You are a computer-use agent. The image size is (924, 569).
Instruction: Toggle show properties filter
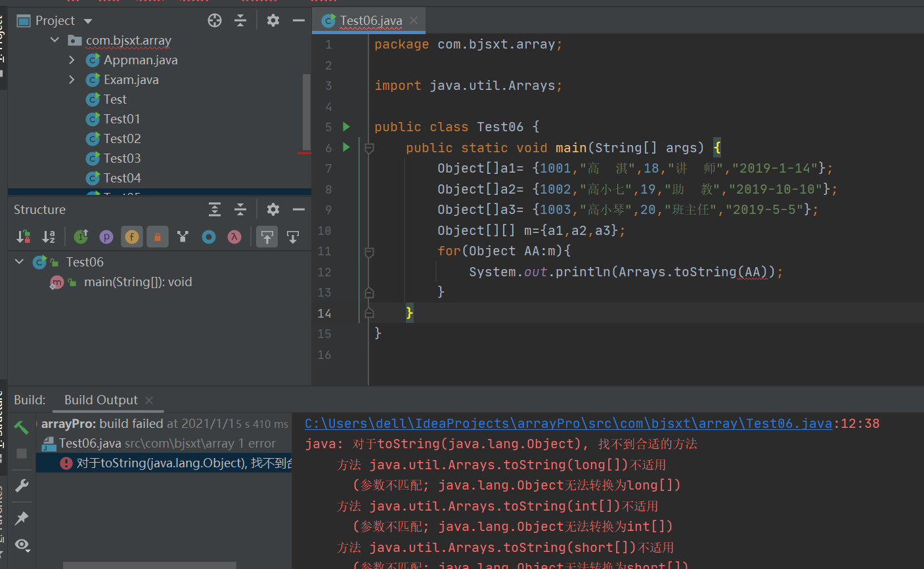tap(106, 237)
